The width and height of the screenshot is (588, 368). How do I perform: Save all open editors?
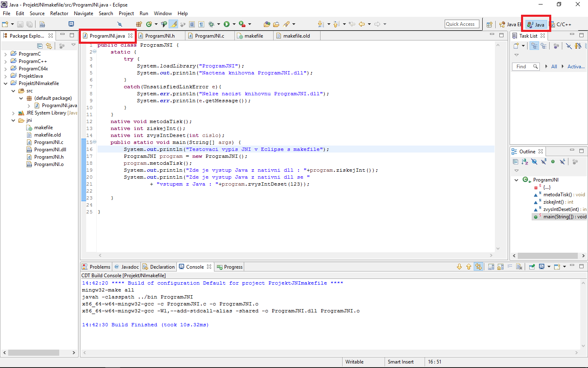click(30, 24)
